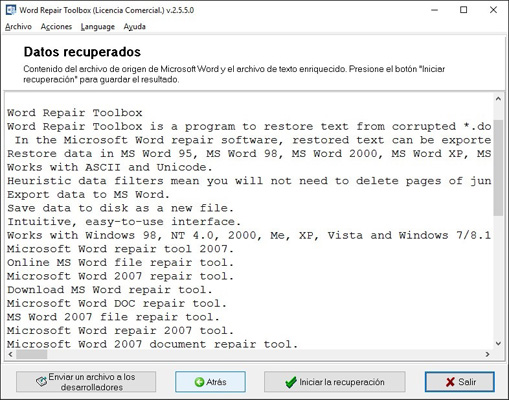This screenshot has height=400, width=509.
Task: Click the up arrow of the vertical scrollbar
Action: coord(498,99)
